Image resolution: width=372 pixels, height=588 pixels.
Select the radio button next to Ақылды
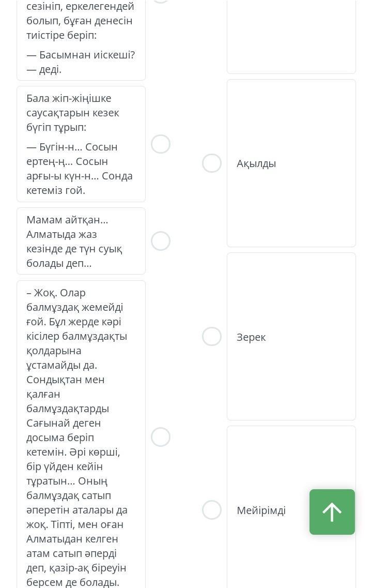click(212, 163)
